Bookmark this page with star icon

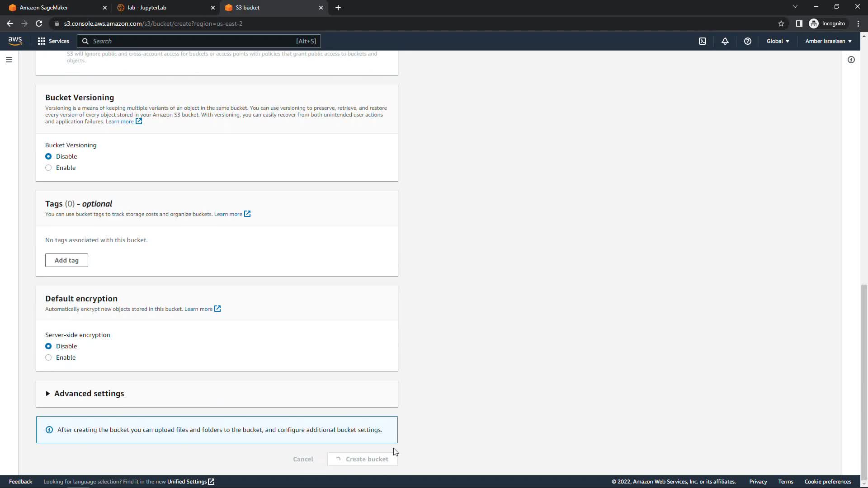[x=781, y=23]
